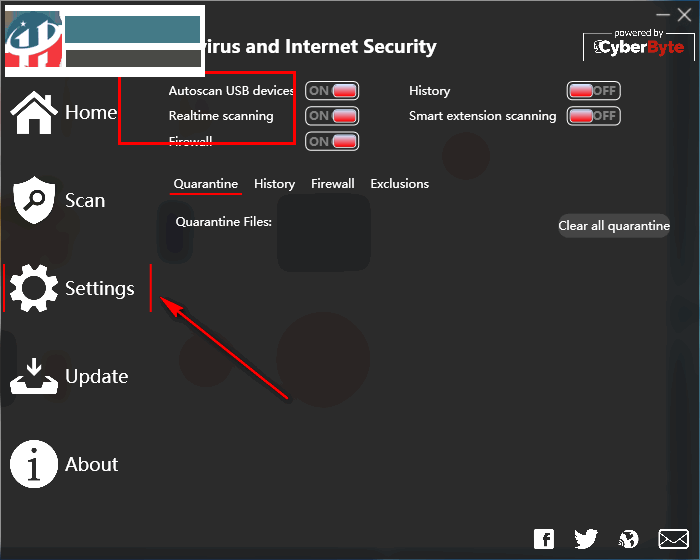Open the website globe icon
This screenshot has height=560, width=700.
(629, 539)
